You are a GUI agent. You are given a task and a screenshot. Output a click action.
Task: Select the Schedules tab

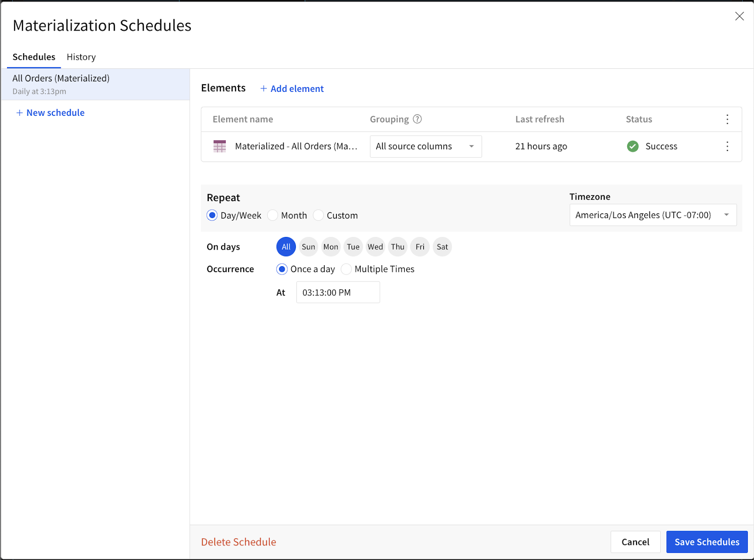point(33,57)
